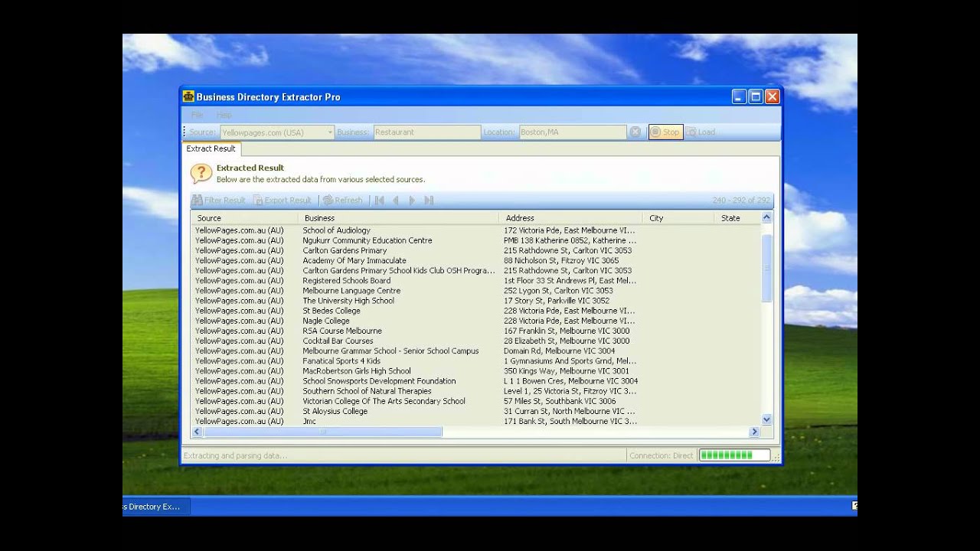Select the Fanatical Sports 4 Kids row
This screenshot has width=980, height=551.
pos(475,360)
